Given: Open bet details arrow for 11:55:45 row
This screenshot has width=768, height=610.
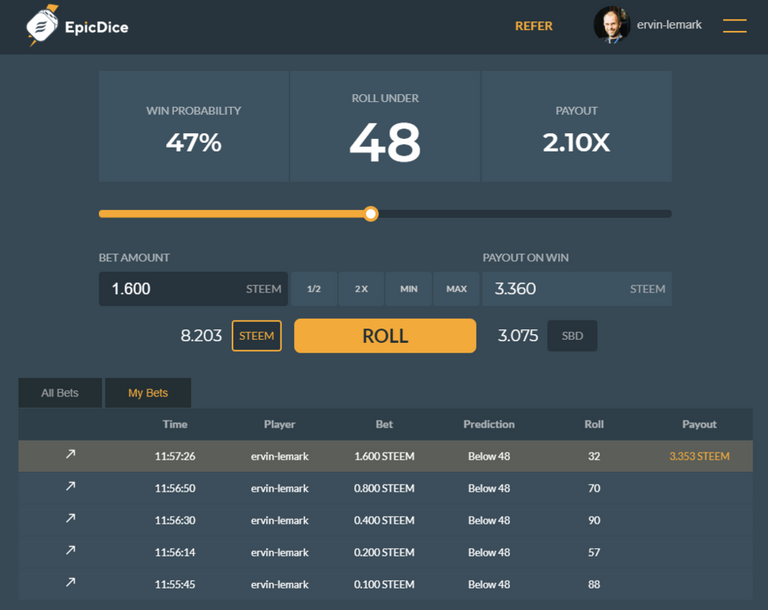Looking at the screenshot, I should pos(70,582).
